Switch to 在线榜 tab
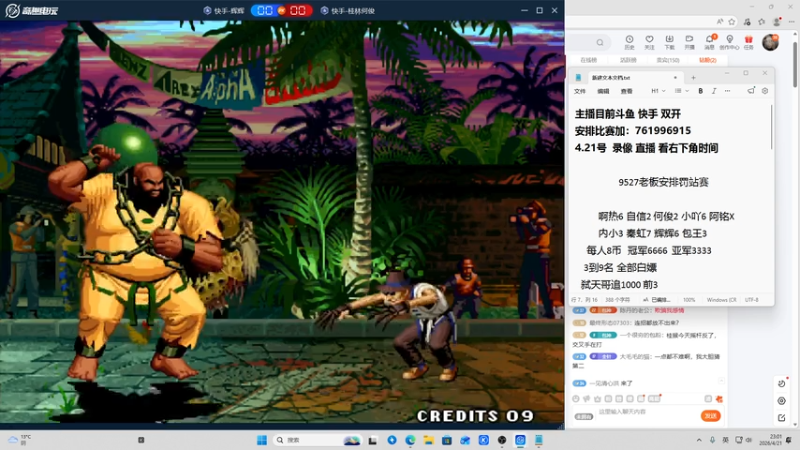 tap(588, 60)
